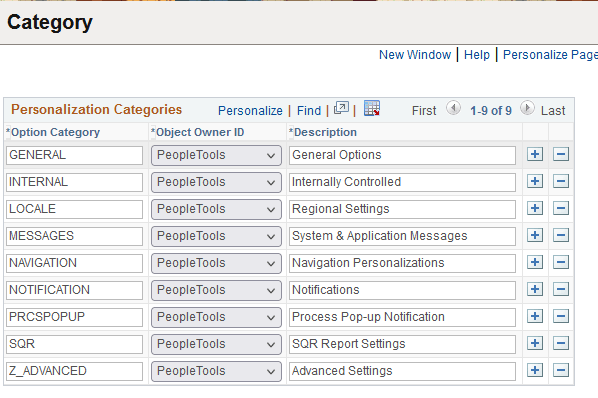
Task: Delete the MESSAGES category row
Action: (561, 235)
